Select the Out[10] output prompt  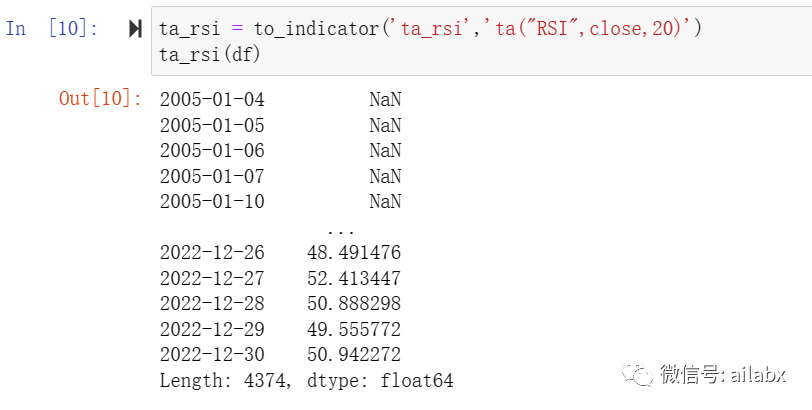point(100,98)
